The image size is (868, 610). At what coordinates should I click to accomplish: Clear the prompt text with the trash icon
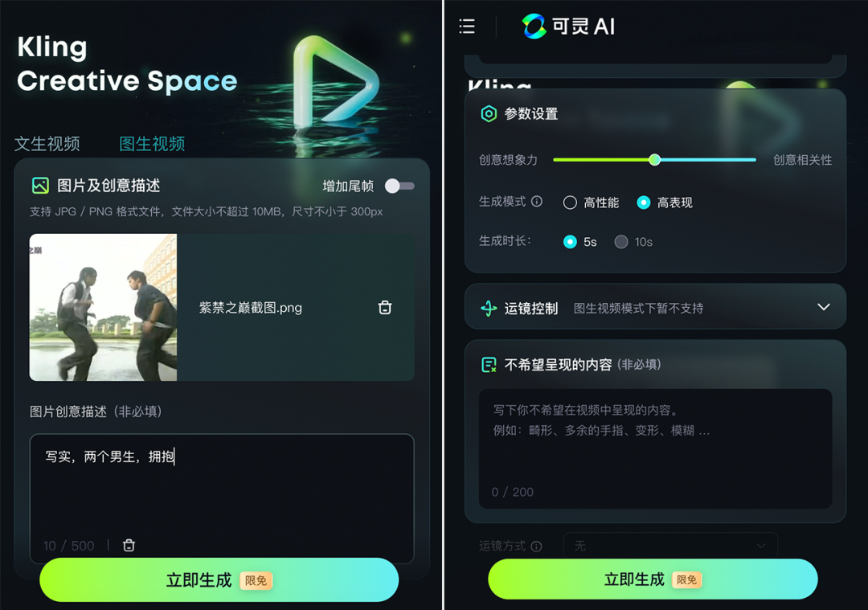[x=129, y=545]
